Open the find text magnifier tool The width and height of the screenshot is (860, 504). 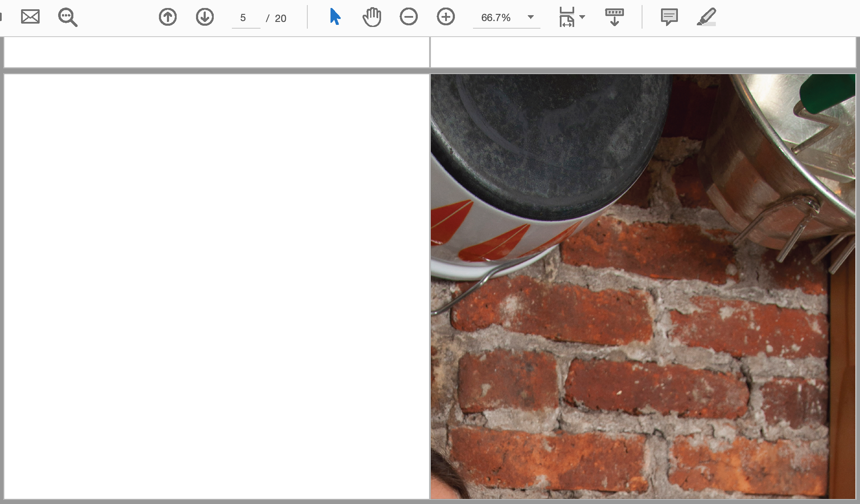pyautogui.click(x=67, y=17)
